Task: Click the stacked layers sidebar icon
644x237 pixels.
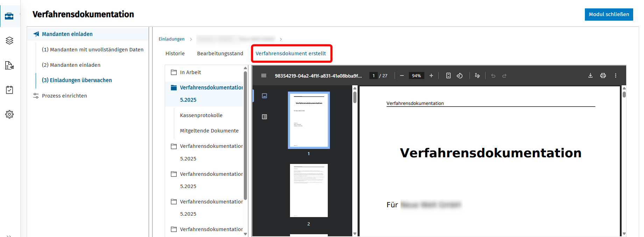Action: click(9, 41)
